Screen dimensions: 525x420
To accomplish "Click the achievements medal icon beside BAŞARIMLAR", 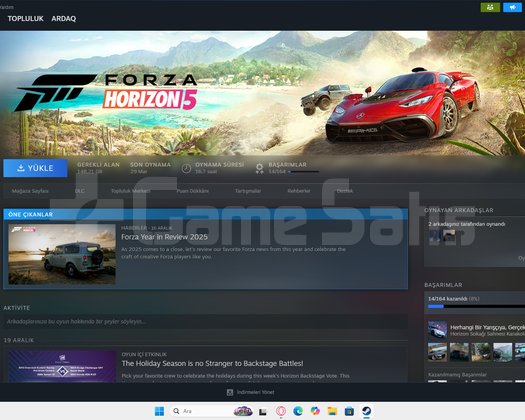I will pos(259,168).
